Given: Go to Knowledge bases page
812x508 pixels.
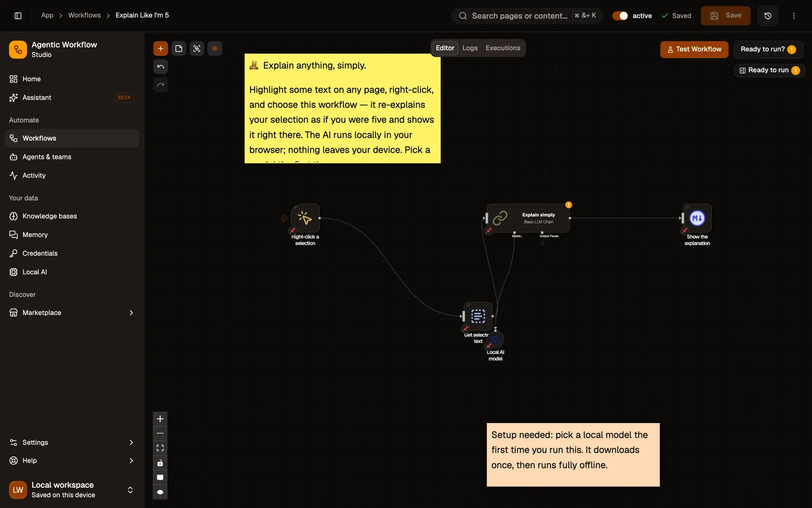Looking at the screenshot, I should click(72, 216).
